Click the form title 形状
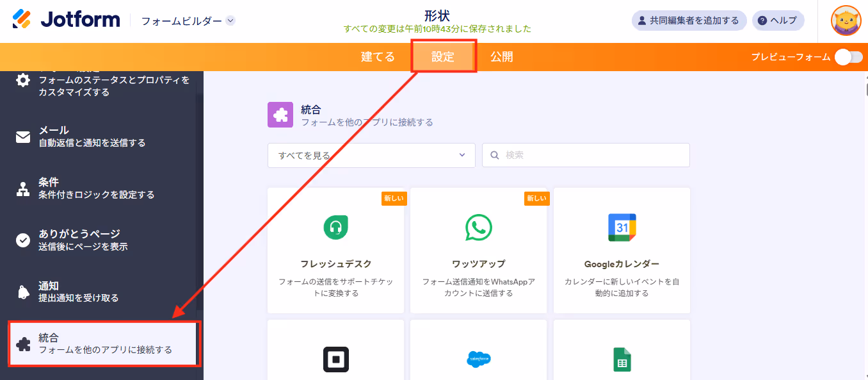Screen dimensions: 868x380 point(437,16)
